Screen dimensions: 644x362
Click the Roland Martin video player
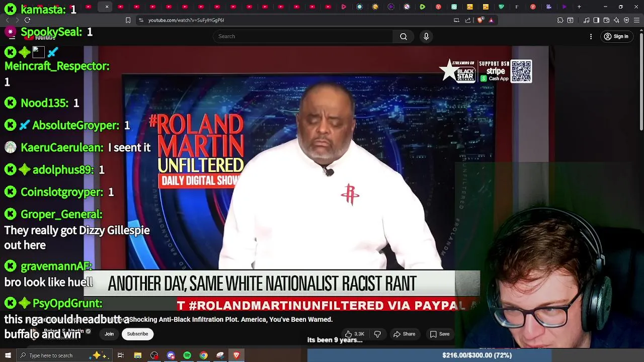pos(316,178)
